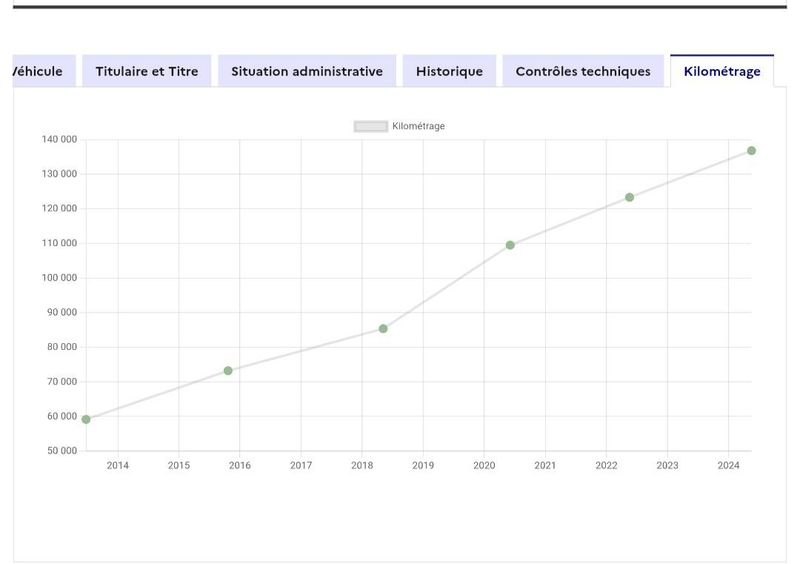Viewport: 800px width, 564px height.
Task: Select the data point near 110 000
Action: point(510,246)
